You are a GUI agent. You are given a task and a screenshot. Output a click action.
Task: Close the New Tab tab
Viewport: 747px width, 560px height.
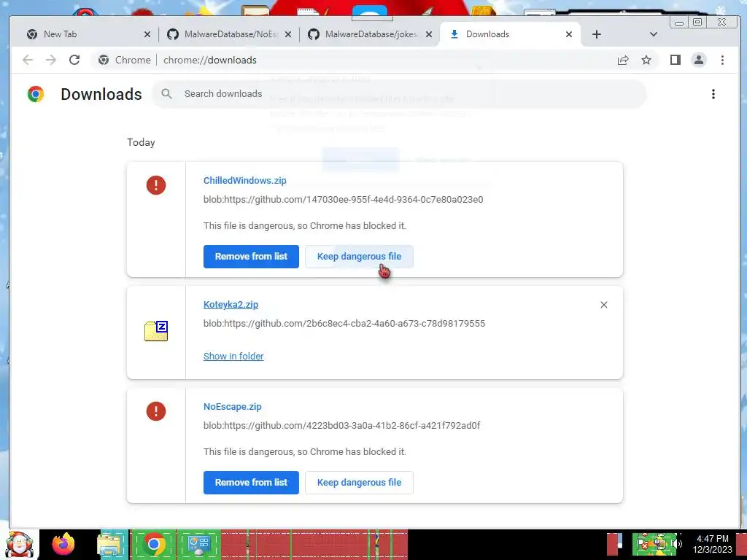[147, 34]
